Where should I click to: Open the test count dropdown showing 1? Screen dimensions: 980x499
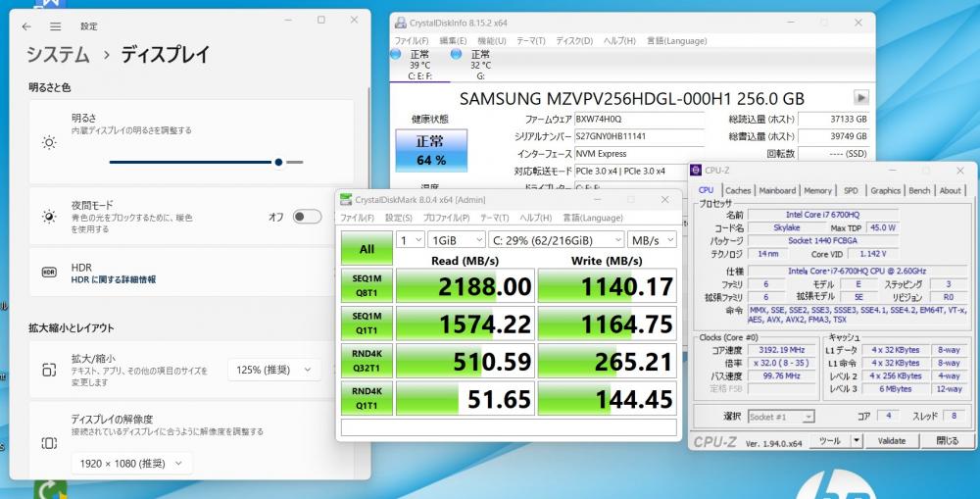tap(410, 240)
